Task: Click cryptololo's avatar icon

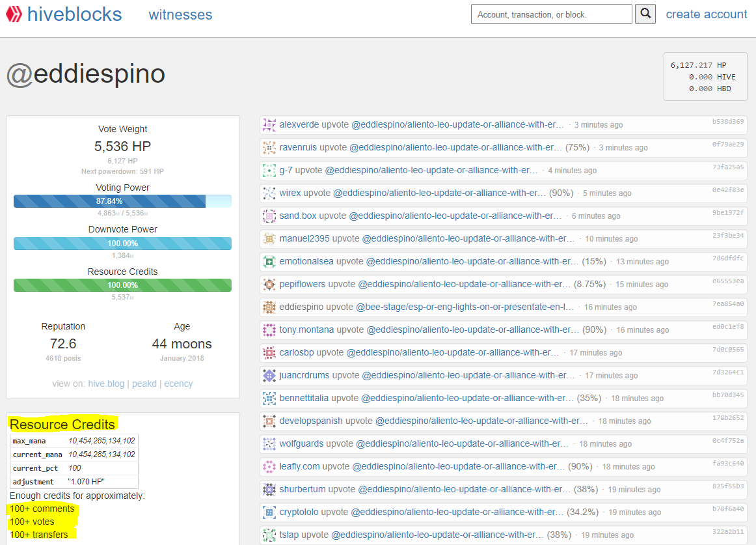Action: click(x=269, y=512)
